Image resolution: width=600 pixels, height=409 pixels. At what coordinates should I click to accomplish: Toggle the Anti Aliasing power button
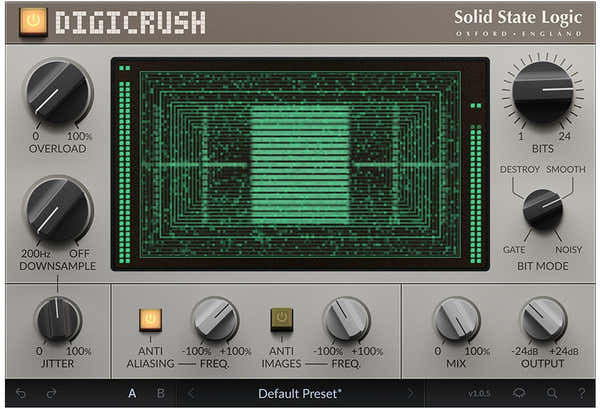[x=150, y=319]
